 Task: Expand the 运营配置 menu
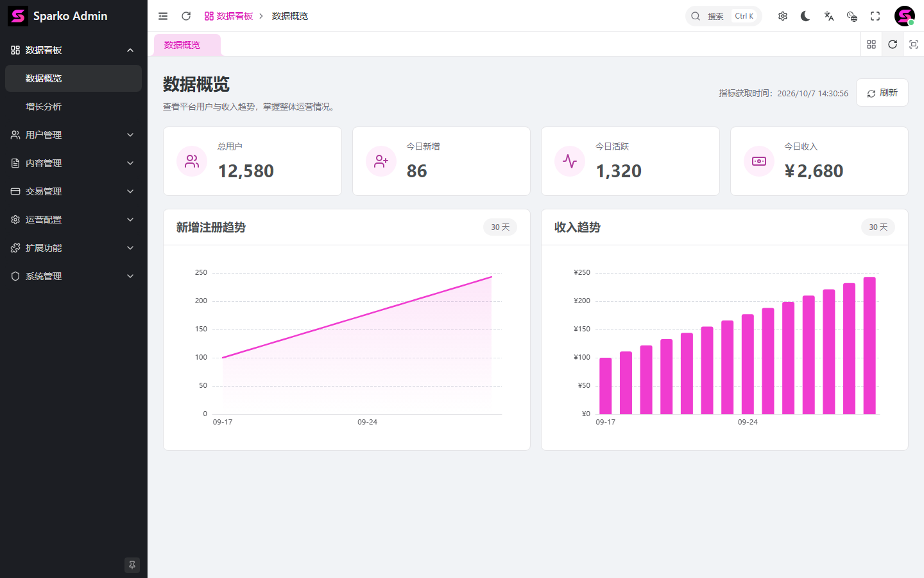(x=73, y=220)
